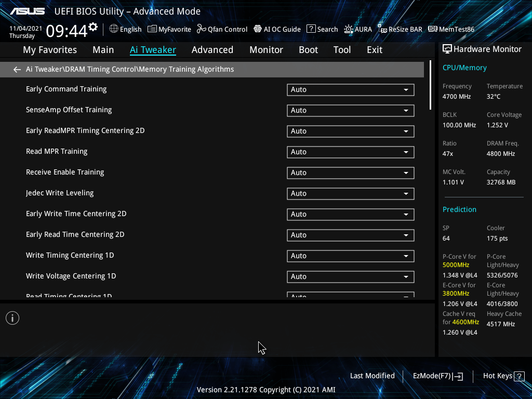Switch to My Favorites tab
The height and width of the screenshot is (399, 532).
50,50
